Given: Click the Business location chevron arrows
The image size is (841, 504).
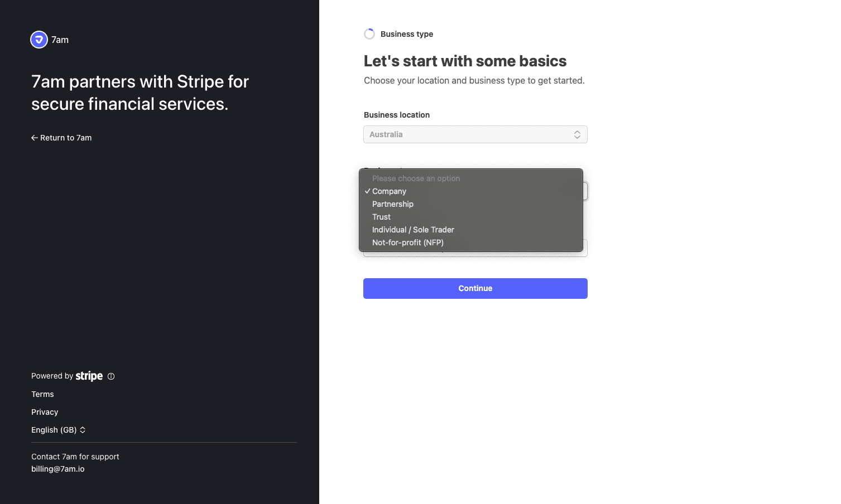Looking at the screenshot, I should coord(577,134).
